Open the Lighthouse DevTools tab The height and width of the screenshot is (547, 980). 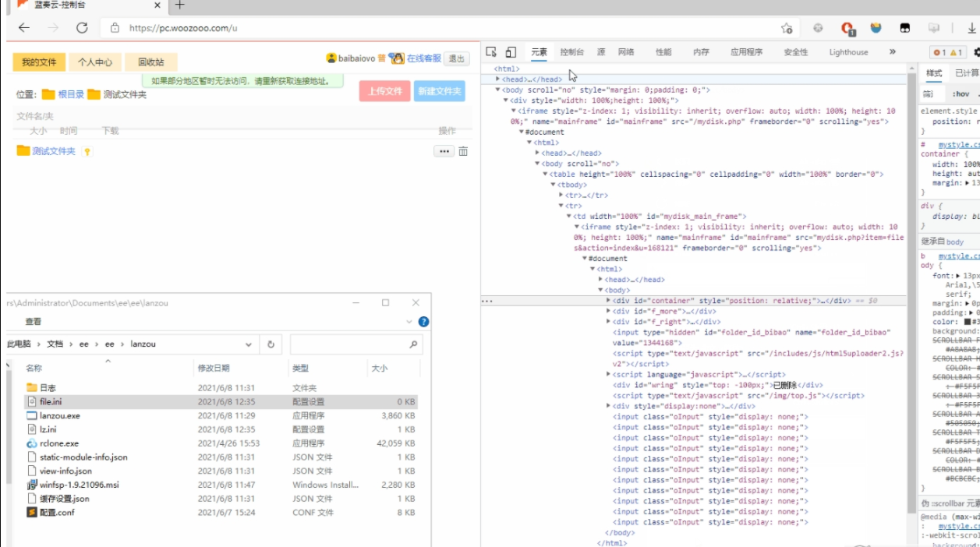(848, 52)
